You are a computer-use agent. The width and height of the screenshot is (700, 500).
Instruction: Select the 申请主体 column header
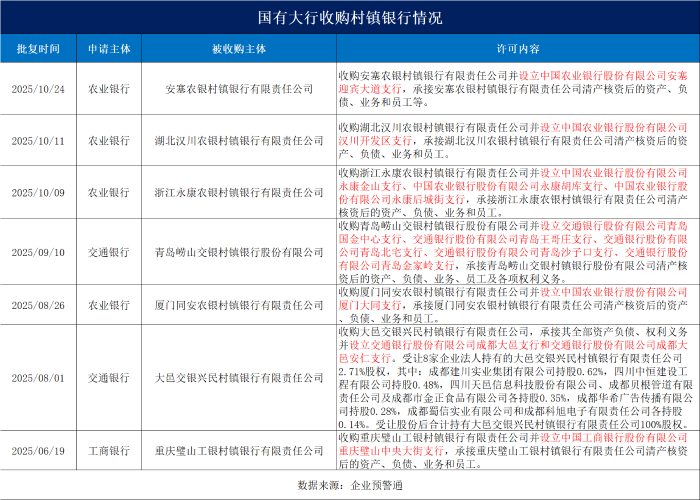point(109,49)
